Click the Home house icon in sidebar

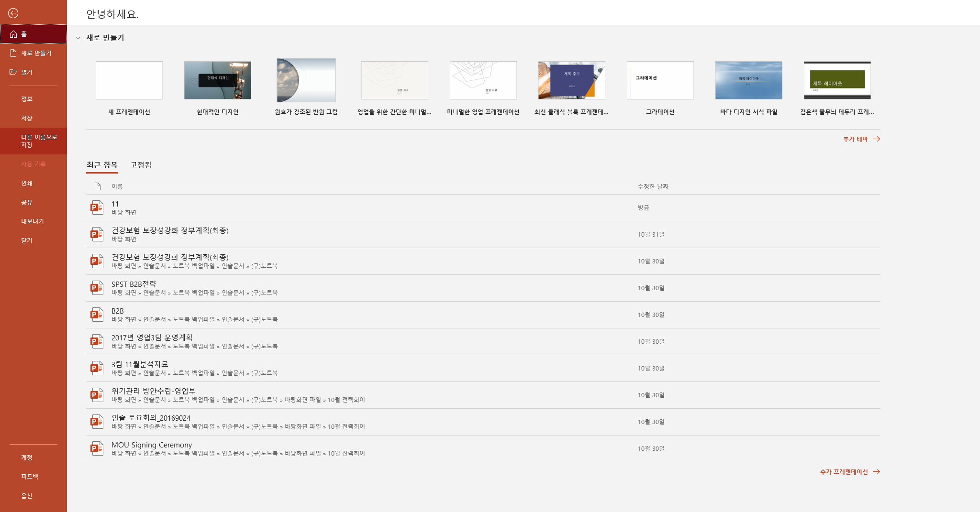13,34
